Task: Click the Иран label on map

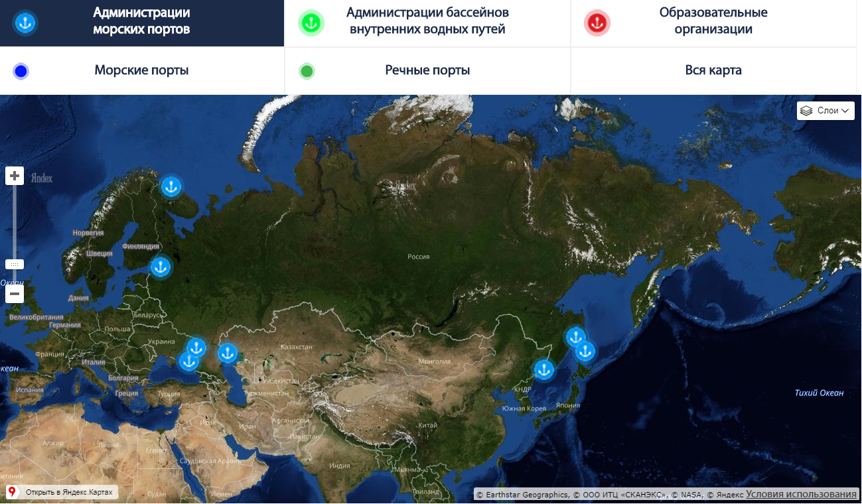Action: 248,426
